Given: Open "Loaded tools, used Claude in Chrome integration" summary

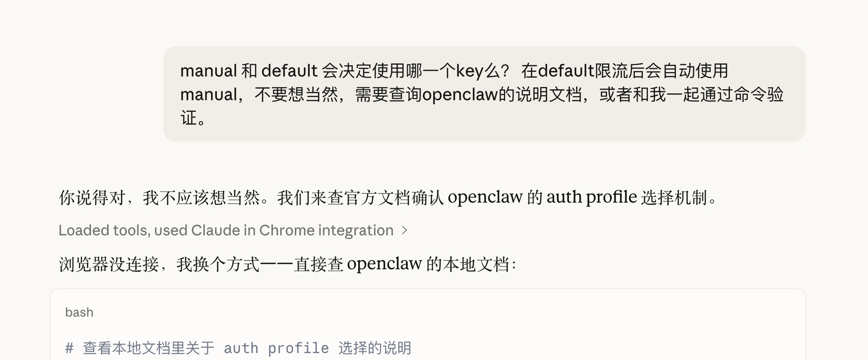Looking at the screenshot, I should [226, 231].
